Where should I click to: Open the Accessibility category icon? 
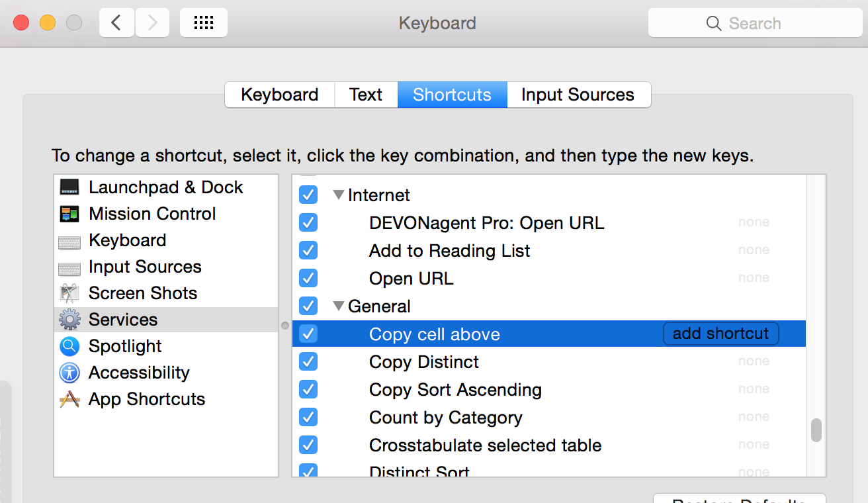point(69,373)
